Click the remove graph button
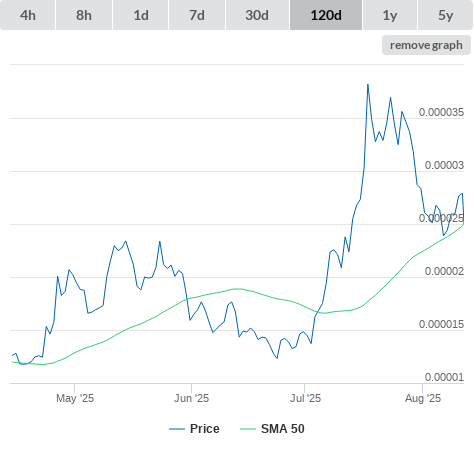This screenshot has height=455, width=474. [x=426, y=45]
